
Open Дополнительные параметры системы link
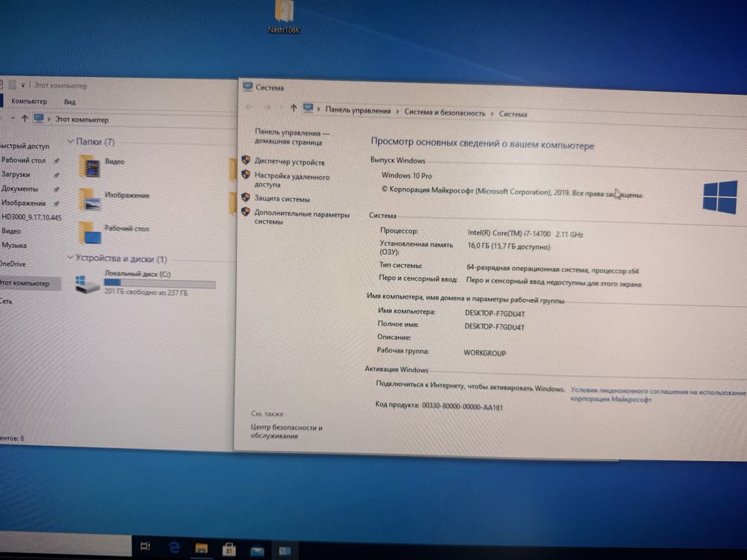click(x=302, y=217)
